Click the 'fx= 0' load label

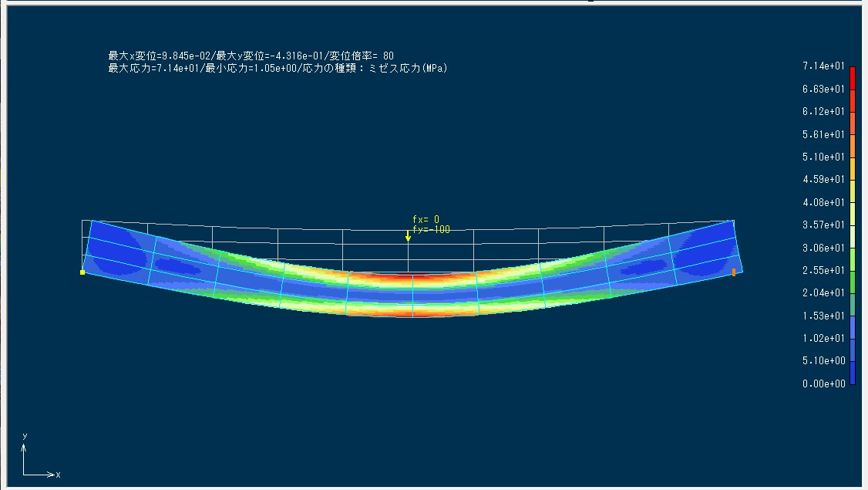[426, 219]
